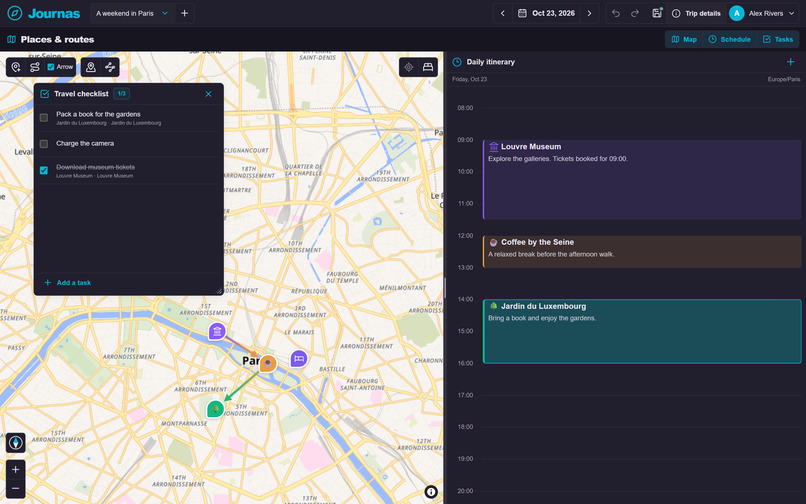This screenshot has width=806, height=504.
Task: Select the Jardin du Luxembourg event
Action: tap(642, 331)
